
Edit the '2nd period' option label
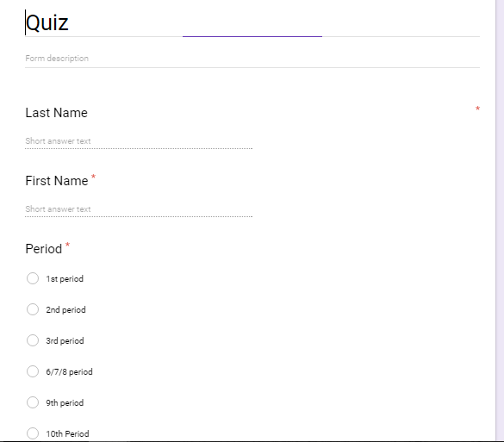click(65, 310)
